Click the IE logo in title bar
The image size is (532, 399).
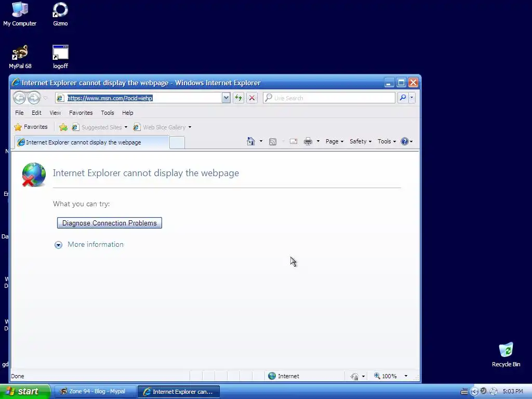click(16, 83)
